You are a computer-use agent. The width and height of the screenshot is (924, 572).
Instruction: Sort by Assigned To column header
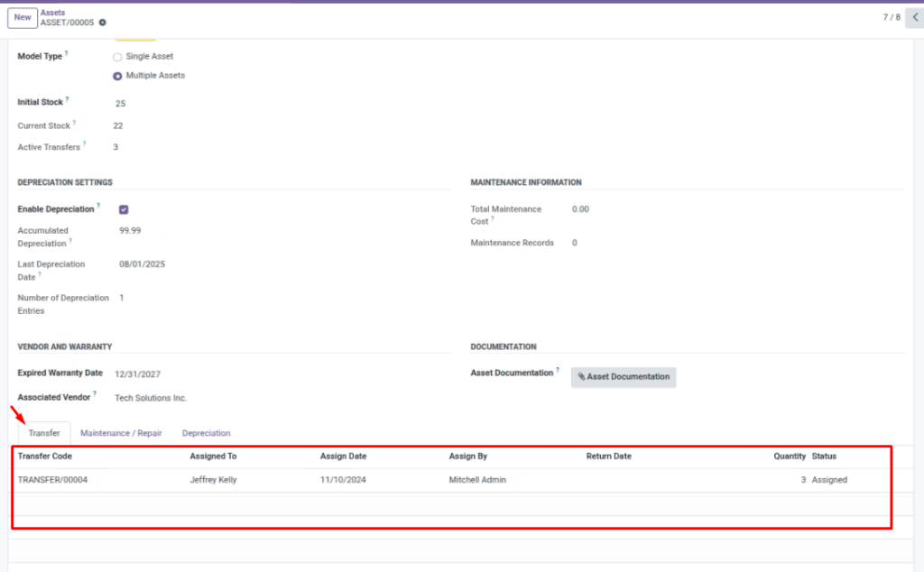click(213, 456)
